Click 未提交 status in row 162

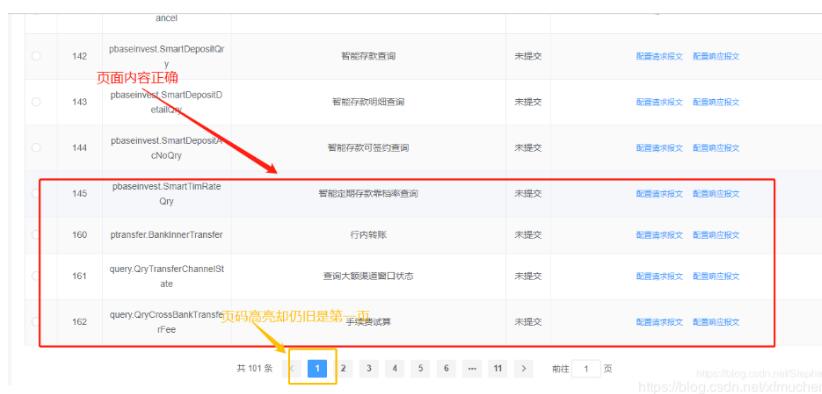528,322
